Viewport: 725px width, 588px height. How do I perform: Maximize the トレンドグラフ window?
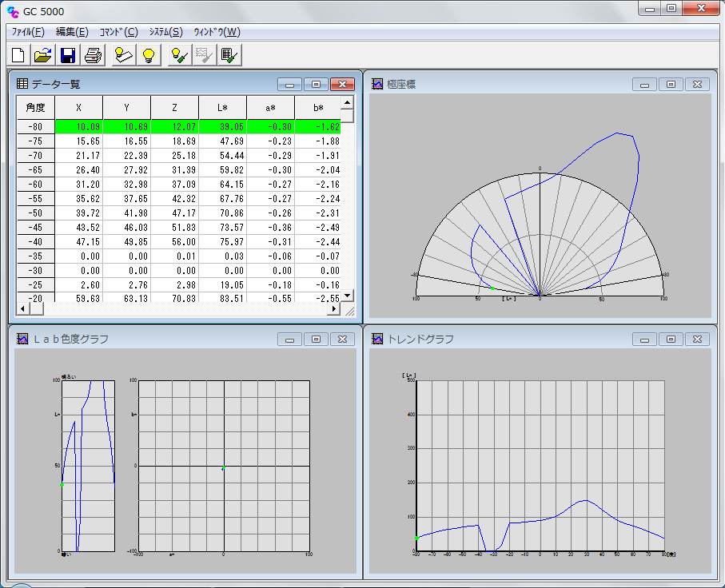pos(671,339)
